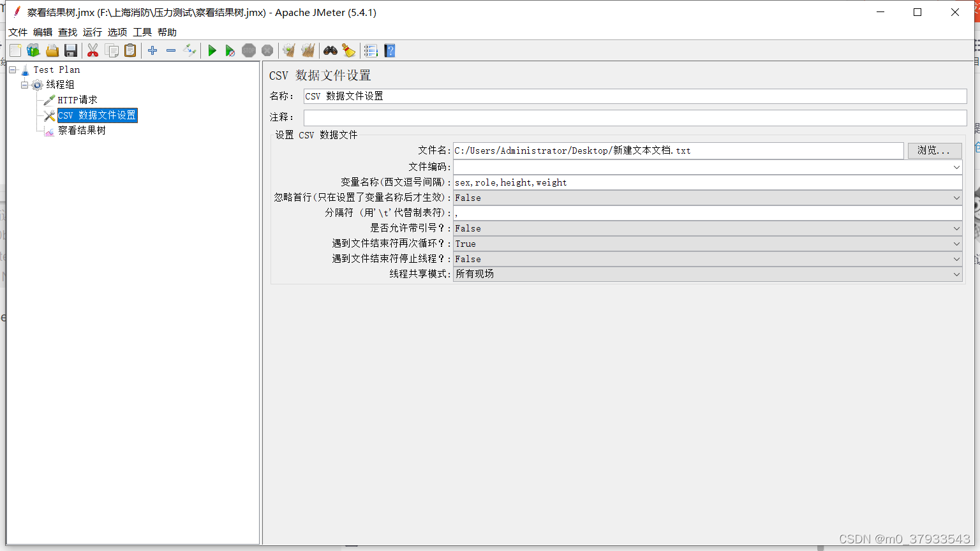Open the 文件 menu
The width and height of the screenshot is (980, 551).
18,32
